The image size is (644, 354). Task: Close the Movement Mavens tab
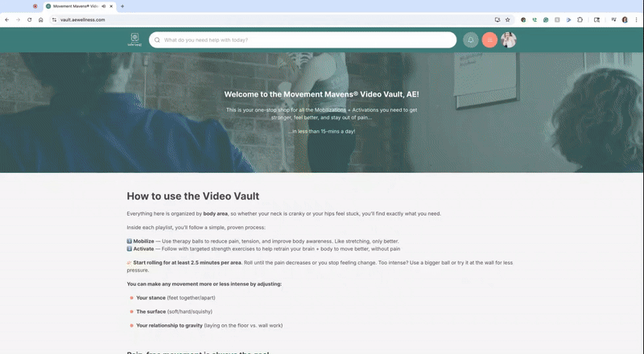(111, 6)
